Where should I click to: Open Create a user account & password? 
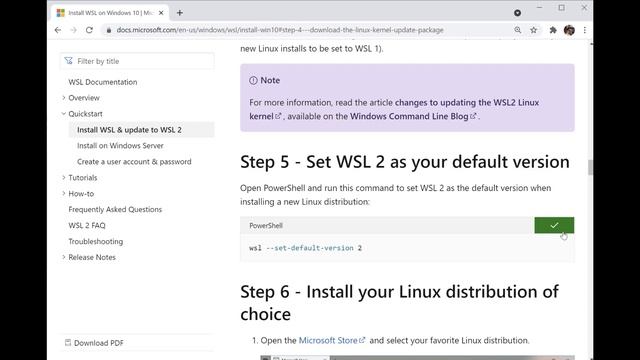pyautogui.click(x=134, y=161)
